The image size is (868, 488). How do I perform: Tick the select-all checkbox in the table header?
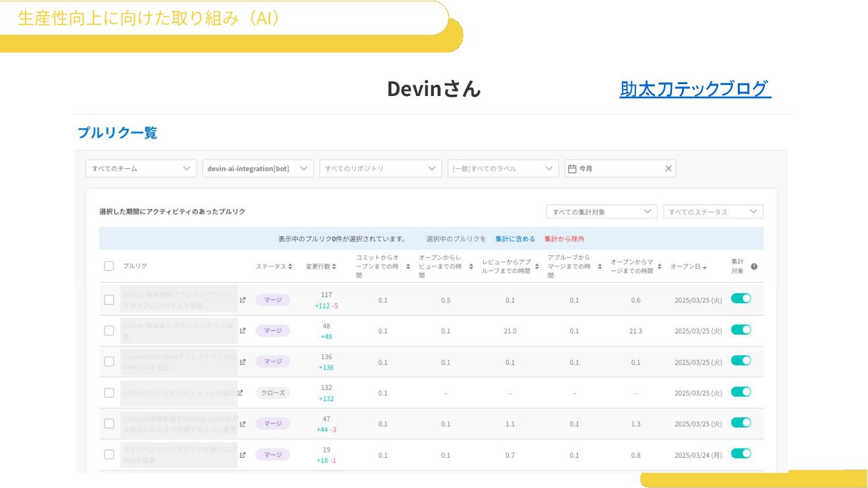109,266
